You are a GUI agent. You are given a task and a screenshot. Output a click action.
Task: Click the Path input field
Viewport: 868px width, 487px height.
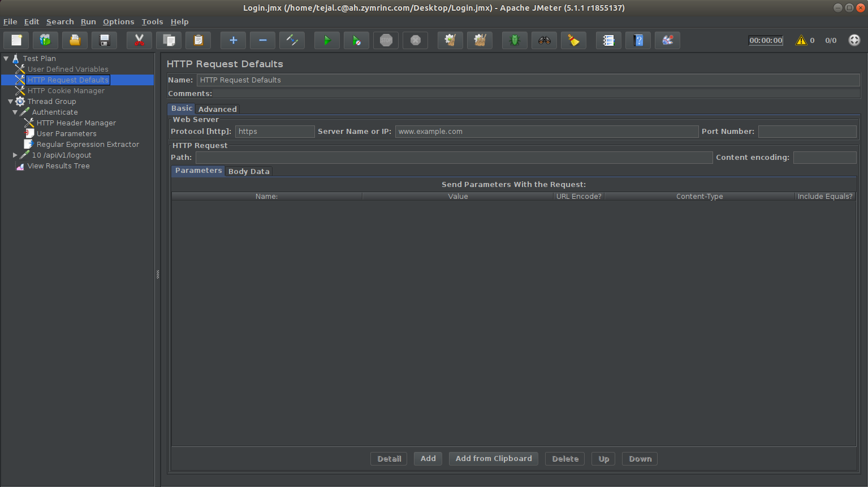click(x=454, y=158)
